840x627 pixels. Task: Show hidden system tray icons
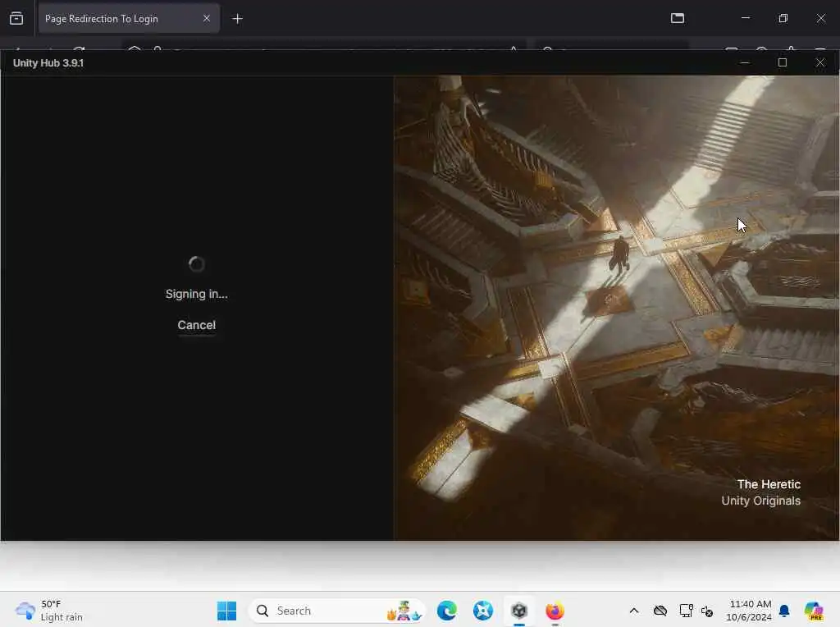click(634, 611)
